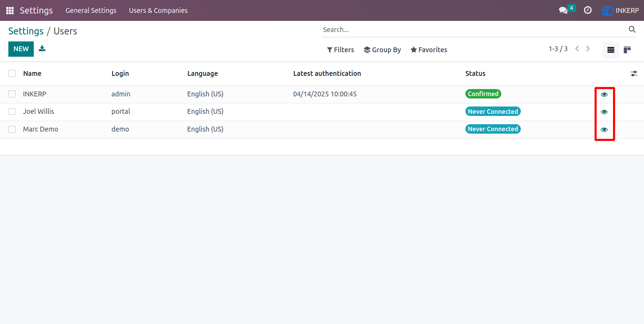
Task: Select the Joel Willis checkbox
Action: click(x=12, y=111)
